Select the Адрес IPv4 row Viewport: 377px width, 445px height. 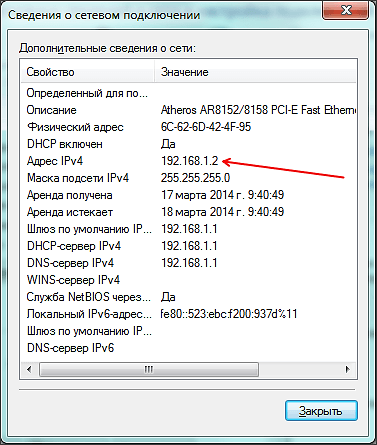pyautogui.click(x=189, y=161)
